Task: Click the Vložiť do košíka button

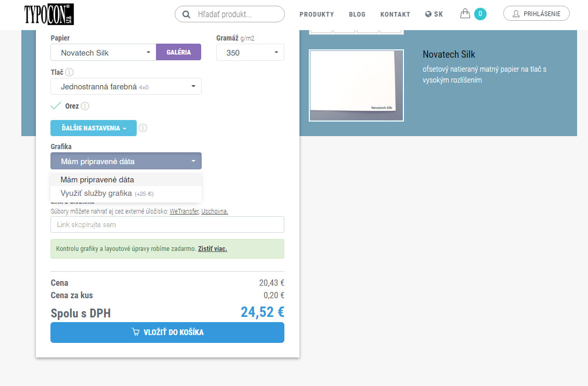Action: (x=167, y=332)
